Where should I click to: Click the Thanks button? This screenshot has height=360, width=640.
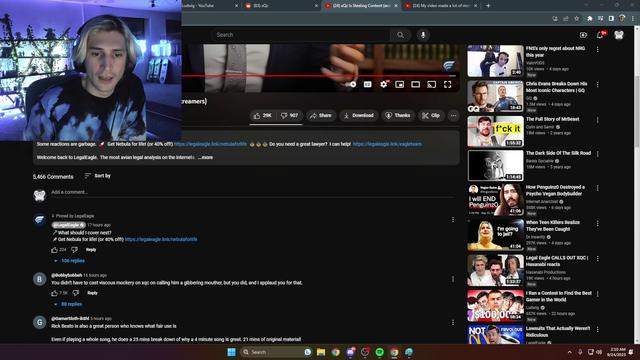pos(398,116)
